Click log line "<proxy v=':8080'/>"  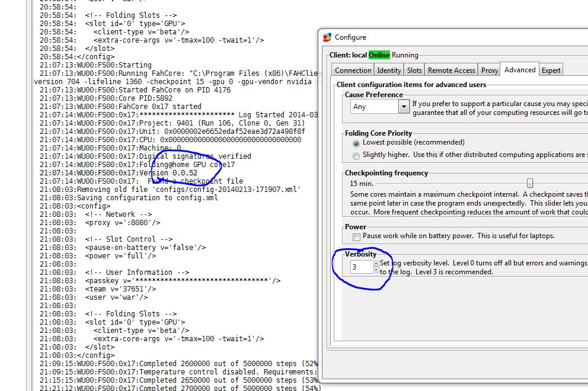click(100, 223)
